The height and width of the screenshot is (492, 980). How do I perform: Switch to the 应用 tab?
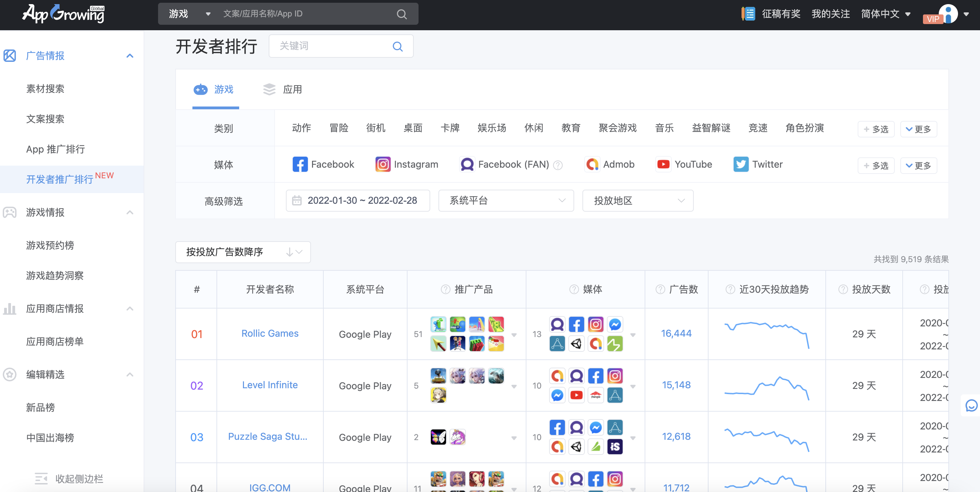pos(283,89)
